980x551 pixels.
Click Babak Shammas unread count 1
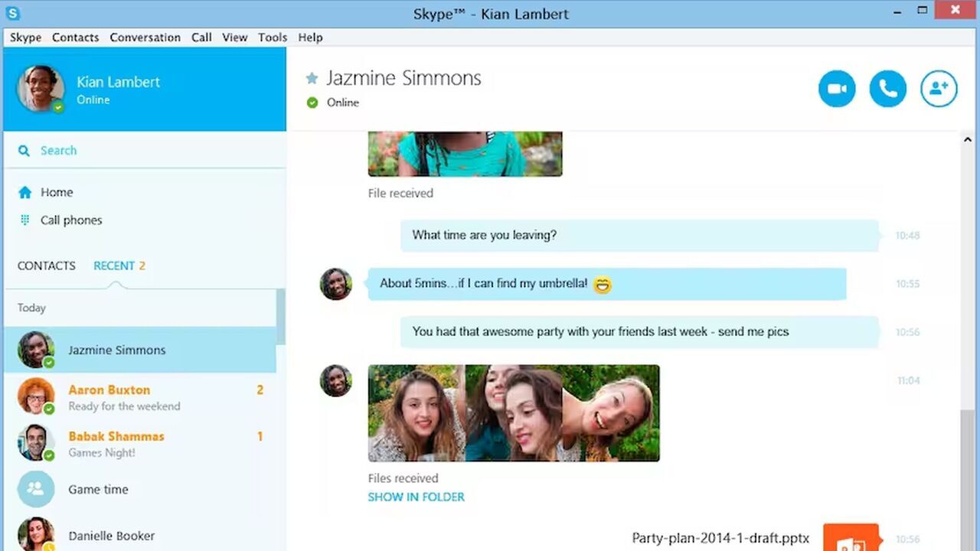(x=260, y=437)
